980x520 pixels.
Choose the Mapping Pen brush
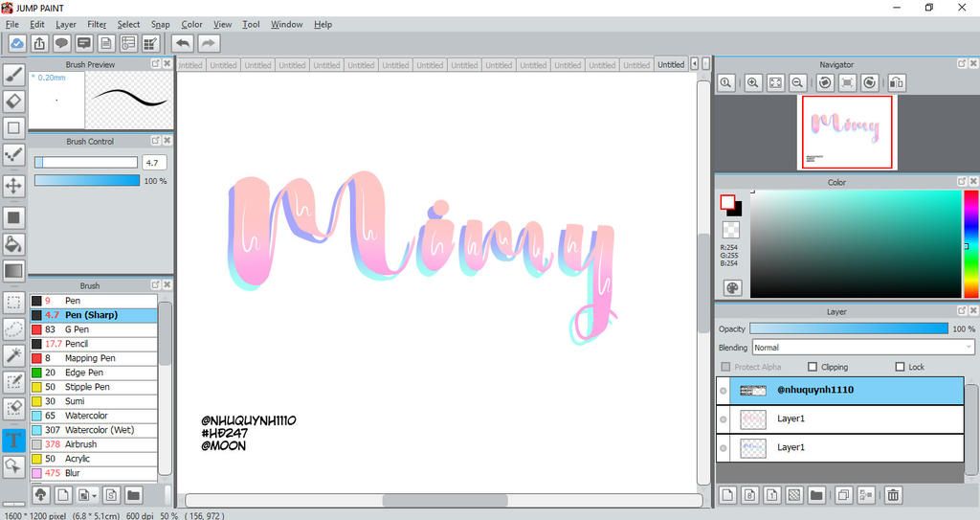(94, 358)
